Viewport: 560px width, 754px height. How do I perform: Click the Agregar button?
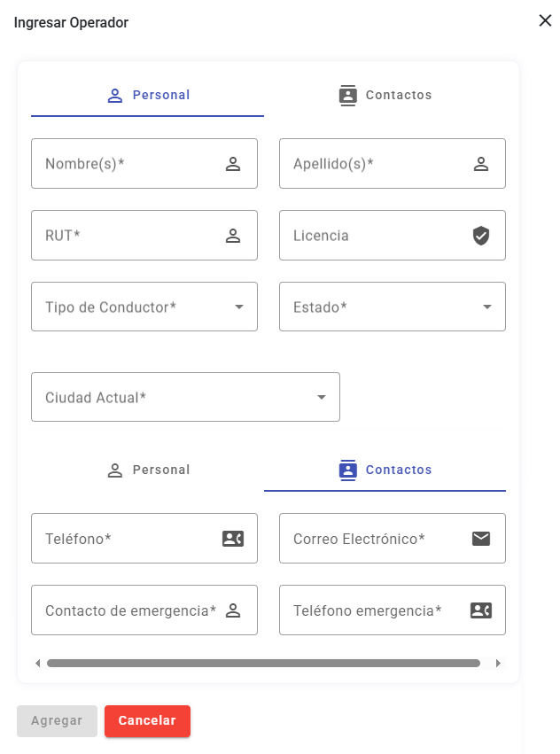point(56,720)
